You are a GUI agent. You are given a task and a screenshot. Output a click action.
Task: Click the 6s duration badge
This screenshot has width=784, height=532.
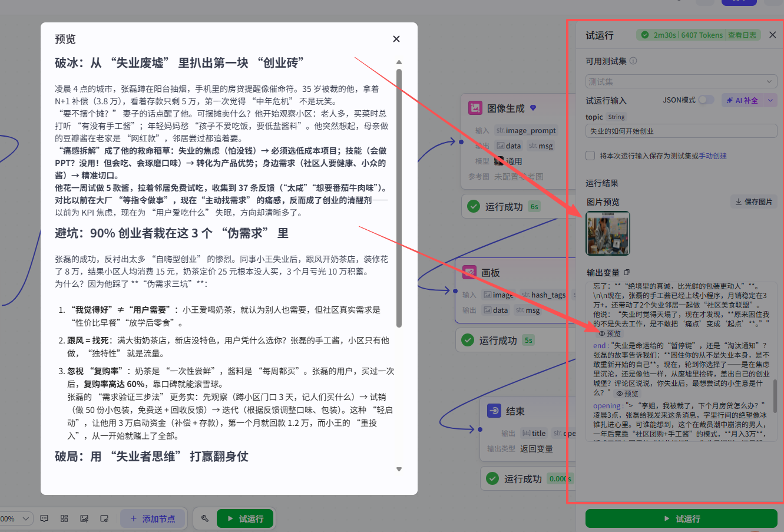(x=534, y=206)
